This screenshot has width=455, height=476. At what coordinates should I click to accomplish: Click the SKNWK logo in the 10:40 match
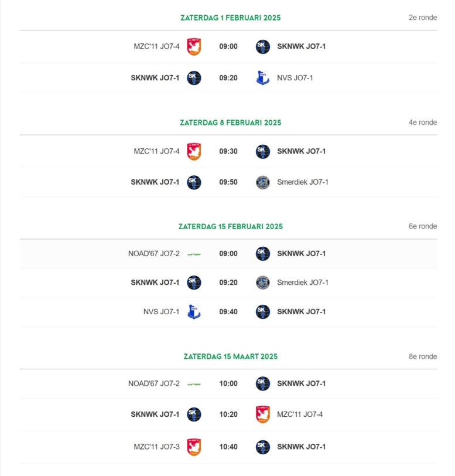tap(263, 447)
